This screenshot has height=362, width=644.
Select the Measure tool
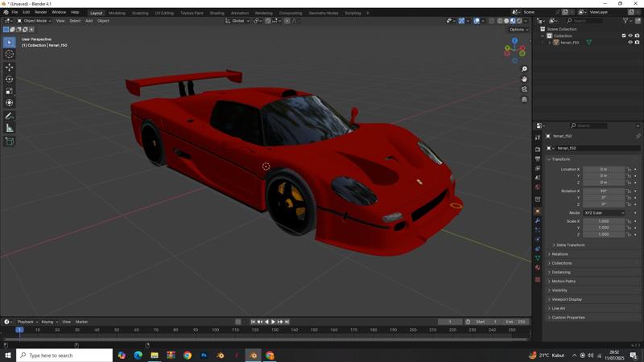(x=10, y=129)
